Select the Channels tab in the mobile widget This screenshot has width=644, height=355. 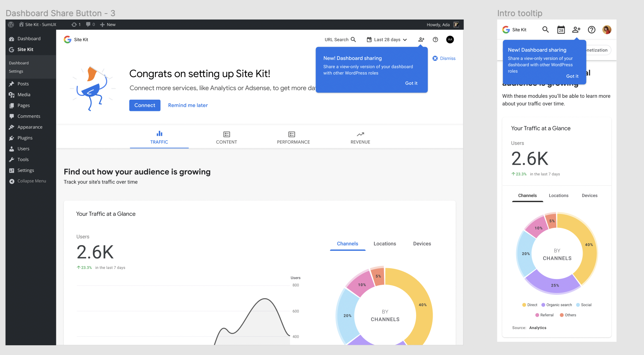pyautogui.click(x=527, y=196)
